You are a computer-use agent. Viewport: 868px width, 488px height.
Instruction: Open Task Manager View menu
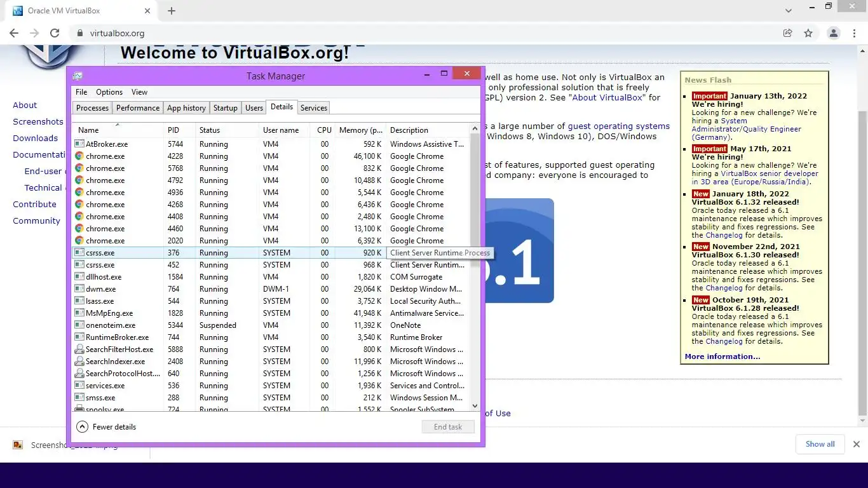point(139,92)
